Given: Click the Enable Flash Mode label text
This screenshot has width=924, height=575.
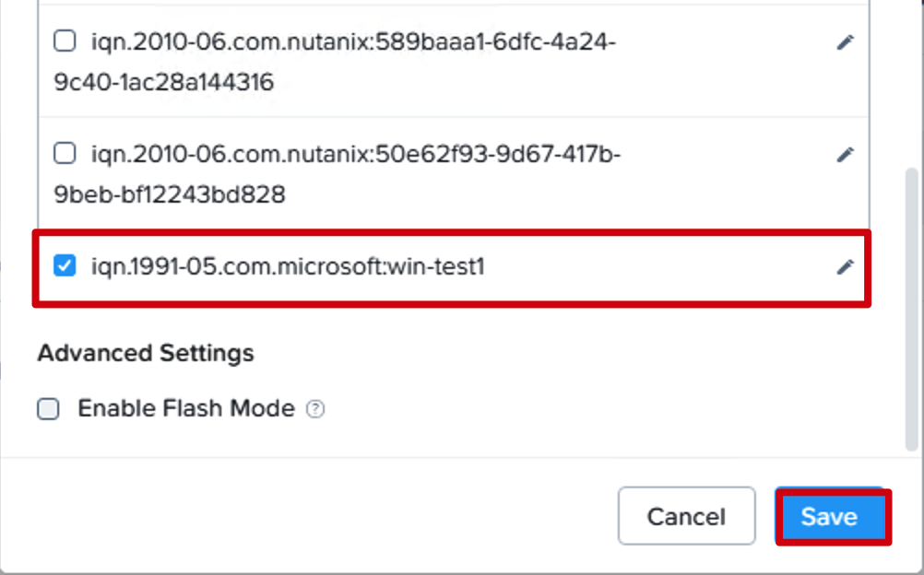Looking at the screenshot, I should click(x=186, y=408).
